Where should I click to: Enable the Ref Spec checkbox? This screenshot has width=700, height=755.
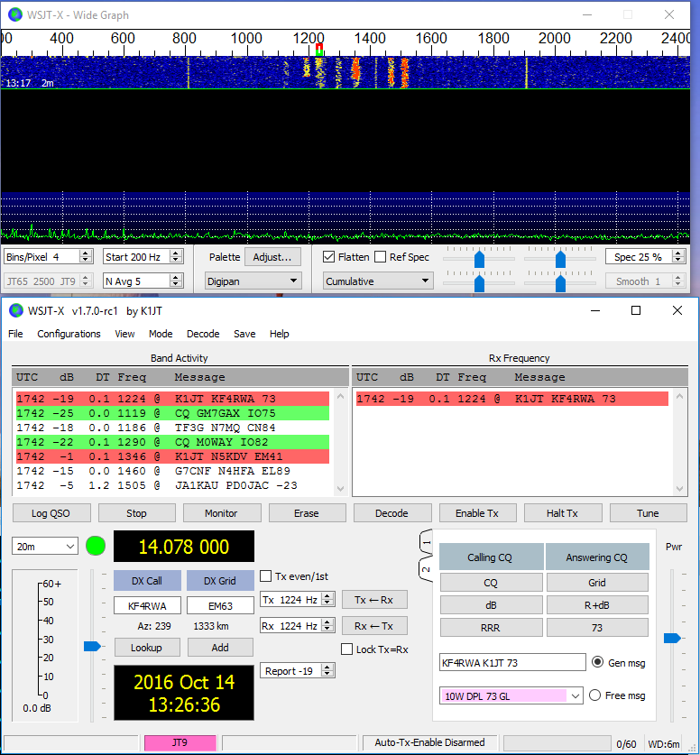(x=381, y=257)
